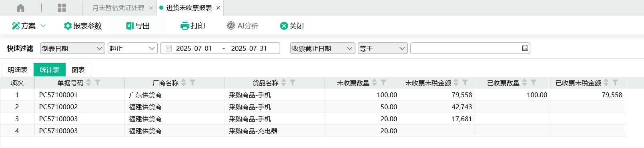644x148 pixels.
Task: Click the 打印 printer icon
Action: [x=185, y=26]
